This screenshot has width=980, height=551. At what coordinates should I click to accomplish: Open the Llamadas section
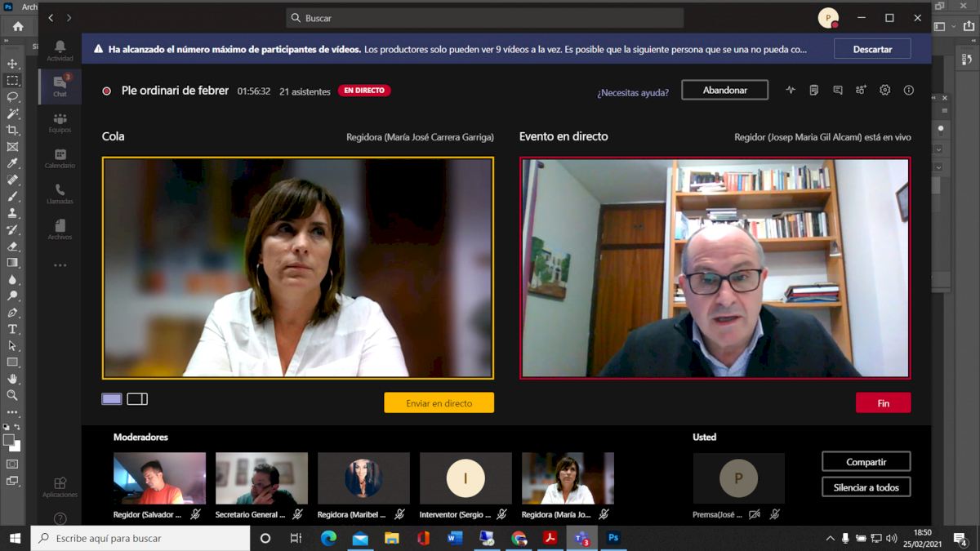[x=60, y=193]
